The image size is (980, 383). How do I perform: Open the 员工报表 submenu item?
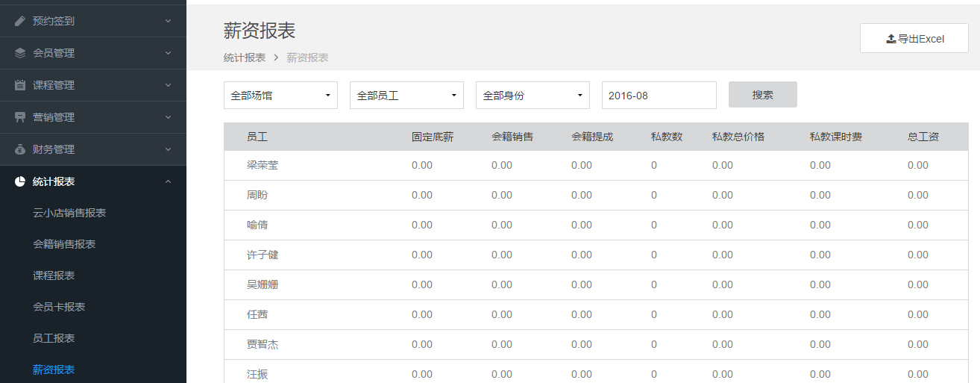tap(54, 338)
